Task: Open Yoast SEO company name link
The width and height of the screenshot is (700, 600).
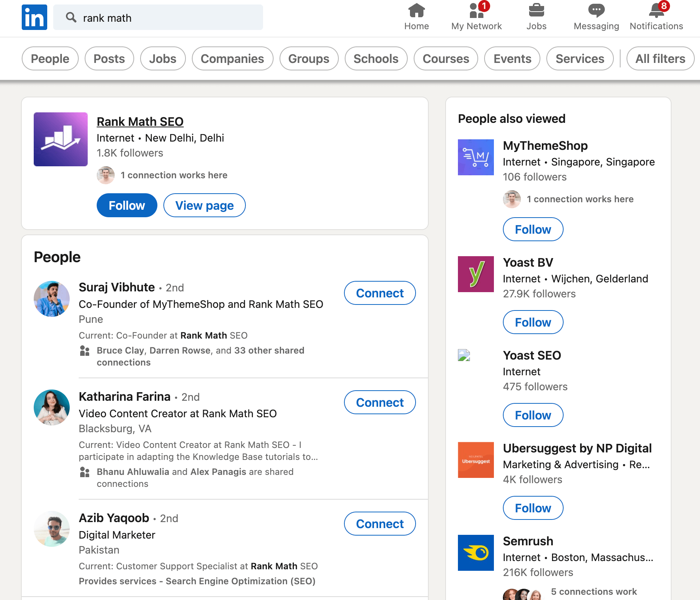Action: 532,355
